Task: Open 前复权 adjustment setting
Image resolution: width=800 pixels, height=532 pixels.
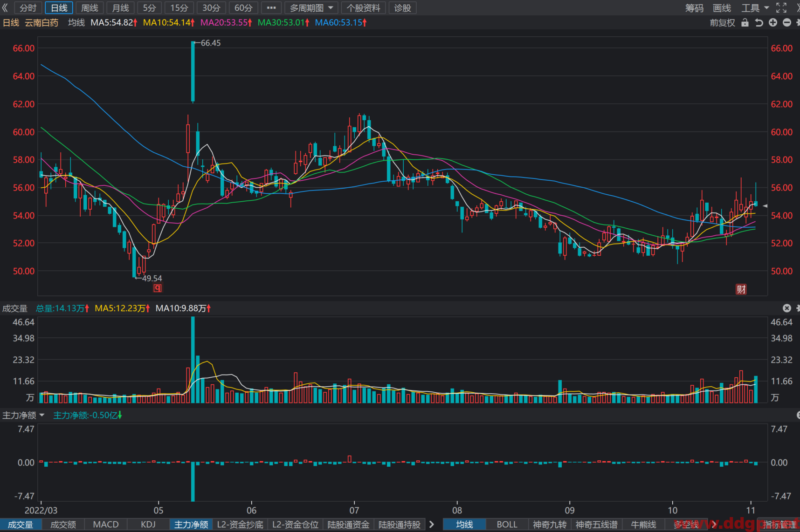Action: 722,22
